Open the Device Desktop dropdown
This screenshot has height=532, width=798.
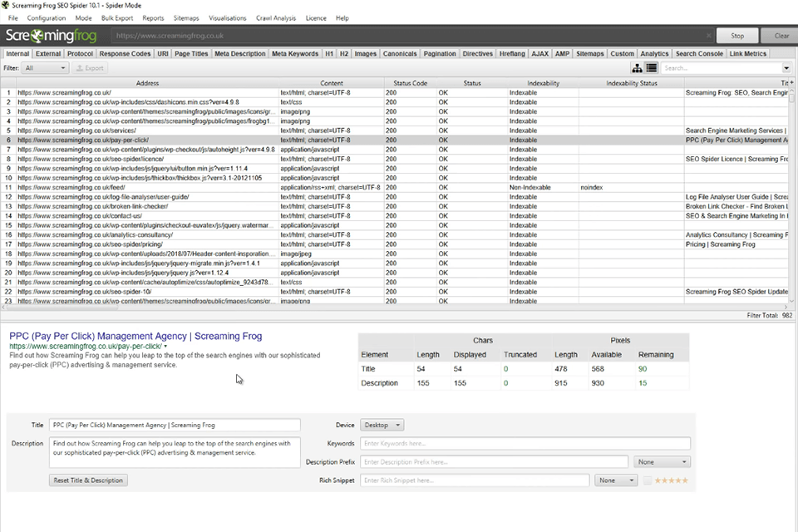pos(382,425)
